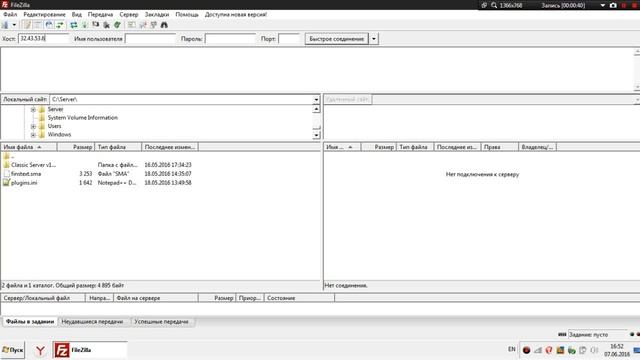This screenshot has width=640, height=360.
Task: Expand the Users folder tree node
Action: pos(33,126)
